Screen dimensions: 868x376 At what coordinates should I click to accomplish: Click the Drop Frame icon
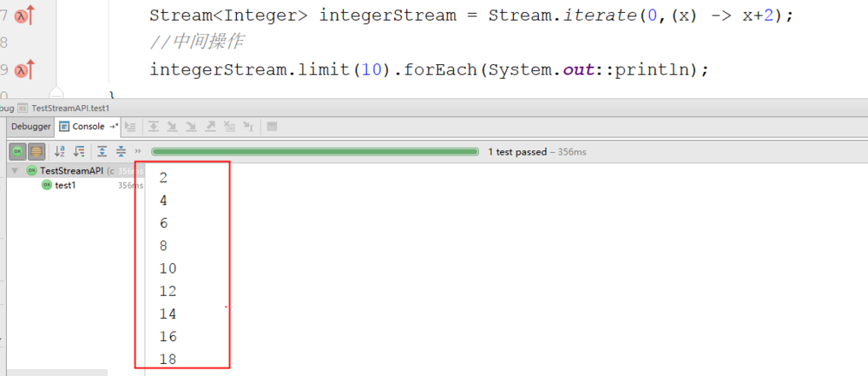click(x=229, y=127)
